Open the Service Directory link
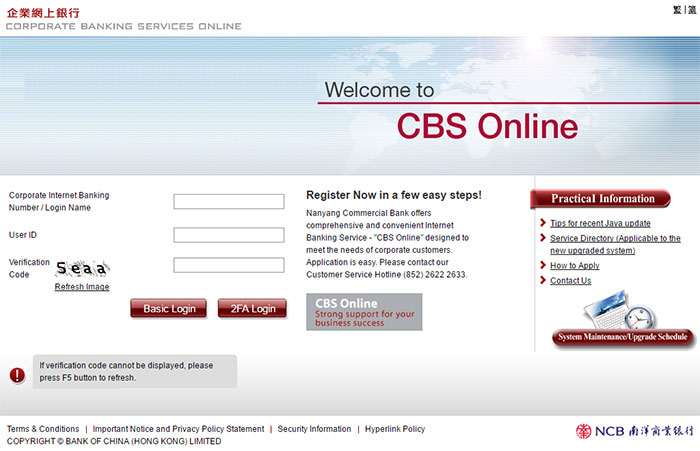 click(x=615, y=244)
